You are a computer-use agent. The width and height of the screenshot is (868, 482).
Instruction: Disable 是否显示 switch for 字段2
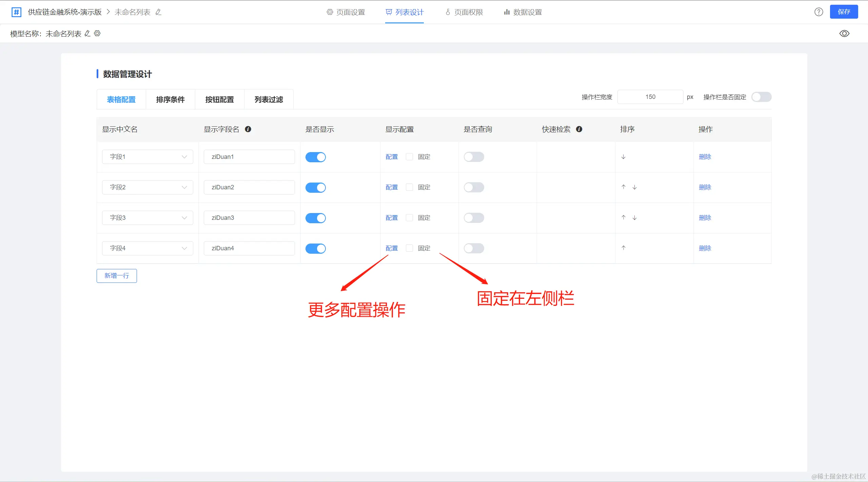pos(315,187)
